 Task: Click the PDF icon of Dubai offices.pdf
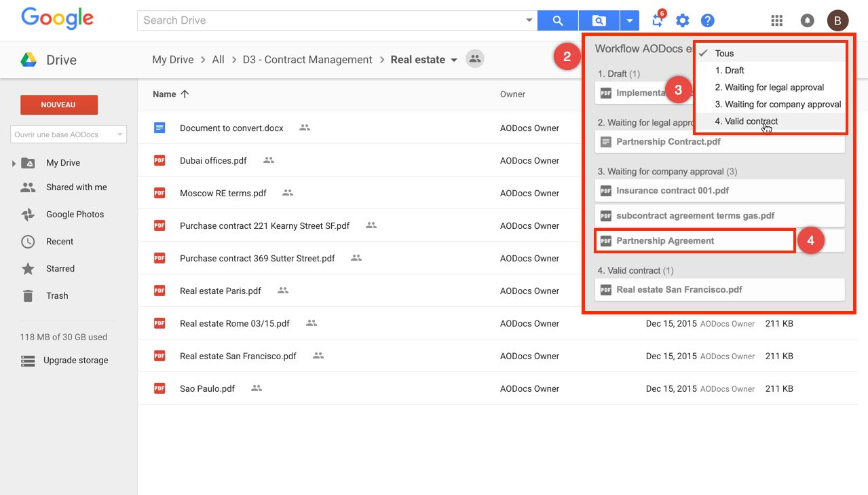159,160
